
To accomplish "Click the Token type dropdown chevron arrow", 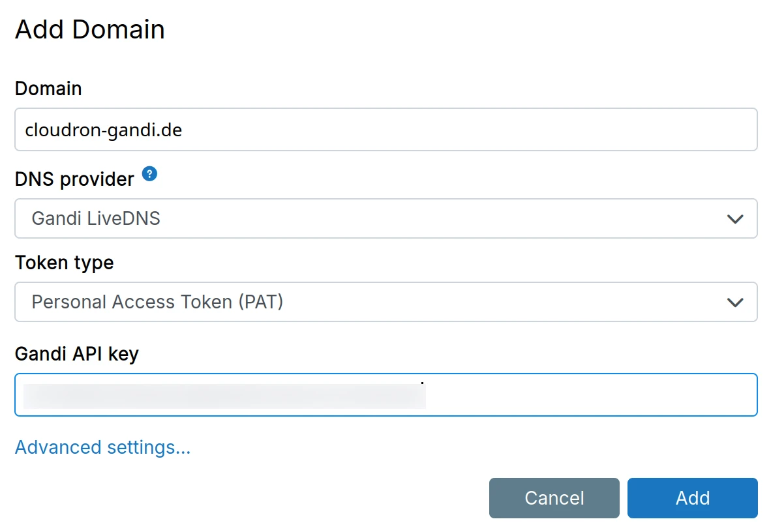I will (x=735, y=303).
